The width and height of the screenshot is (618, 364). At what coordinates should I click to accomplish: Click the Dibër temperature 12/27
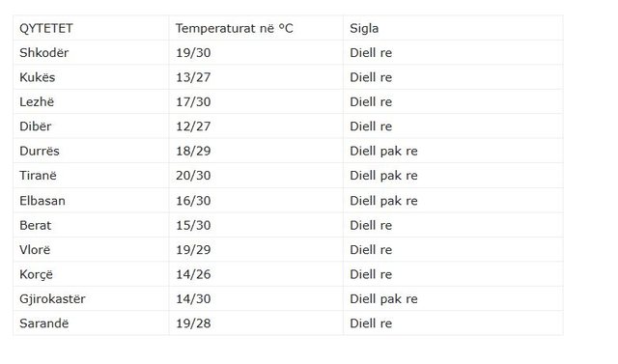pos(193,126)
